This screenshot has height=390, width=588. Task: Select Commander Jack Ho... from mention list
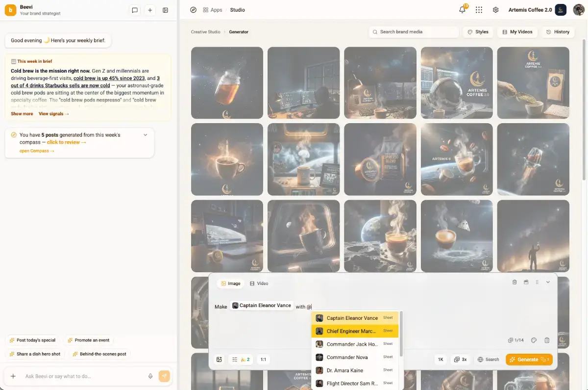[356, 344]
